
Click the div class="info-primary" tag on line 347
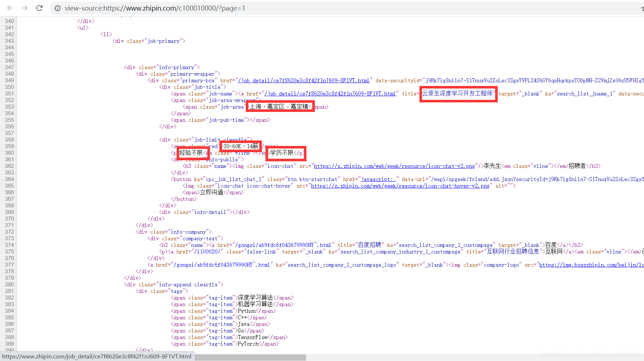(x=162, y=67)
